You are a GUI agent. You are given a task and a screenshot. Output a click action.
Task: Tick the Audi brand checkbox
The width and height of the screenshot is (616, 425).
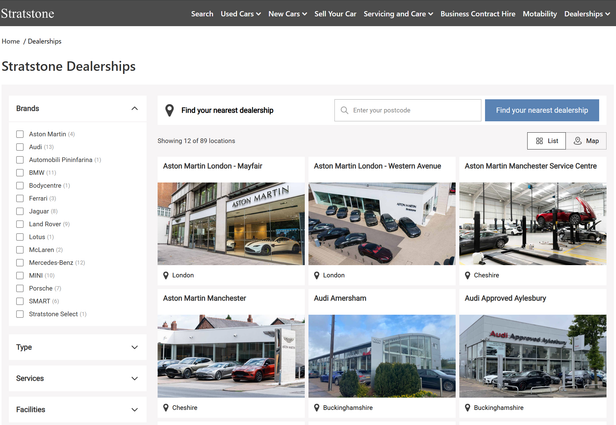pos(20,147)
